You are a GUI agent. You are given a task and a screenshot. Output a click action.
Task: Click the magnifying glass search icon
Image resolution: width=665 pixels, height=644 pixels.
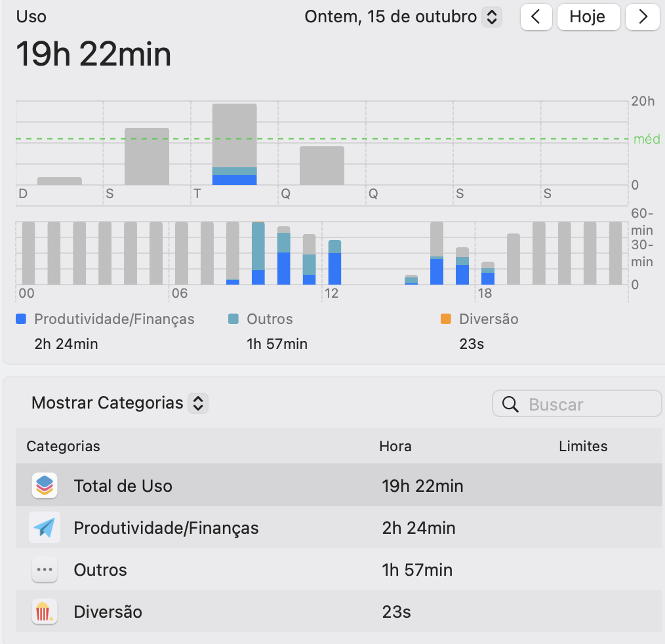pyautogui.click(x=510, y=405)
